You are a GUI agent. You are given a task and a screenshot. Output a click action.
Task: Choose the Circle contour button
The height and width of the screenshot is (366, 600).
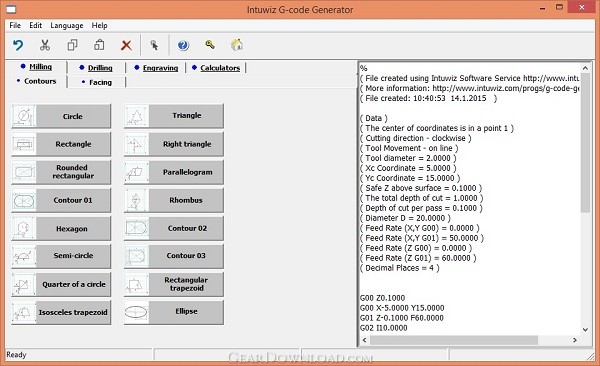pos(61,116)
